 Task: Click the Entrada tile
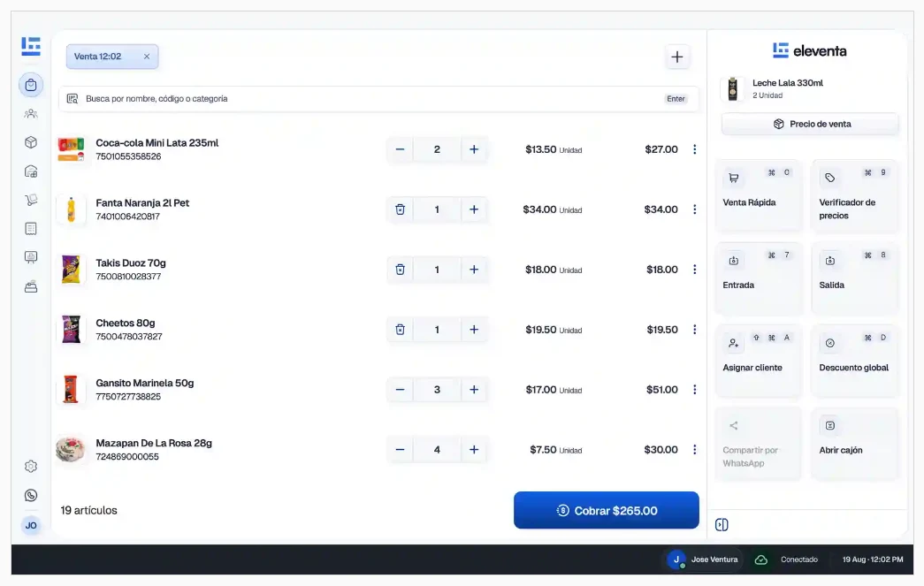759,278
